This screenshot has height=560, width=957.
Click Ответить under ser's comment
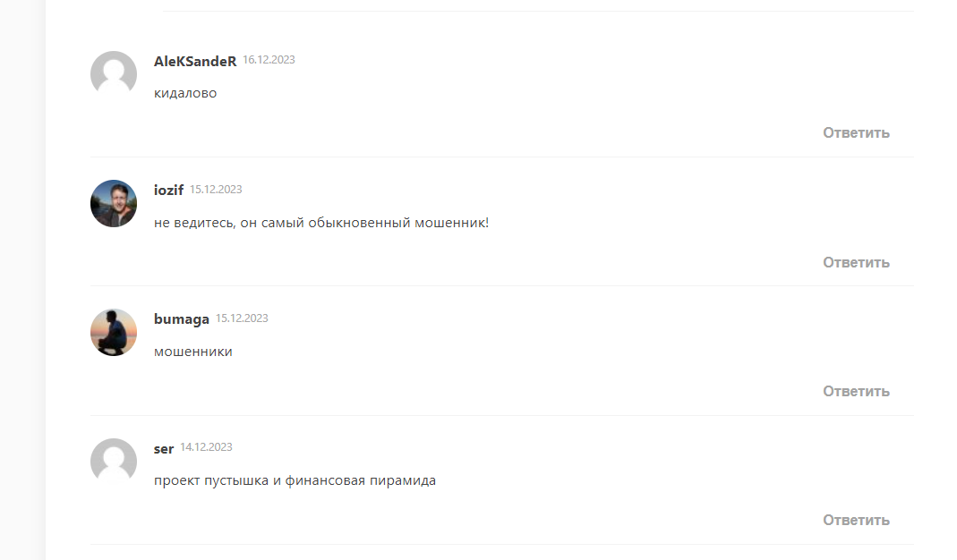tap(856, 521)
